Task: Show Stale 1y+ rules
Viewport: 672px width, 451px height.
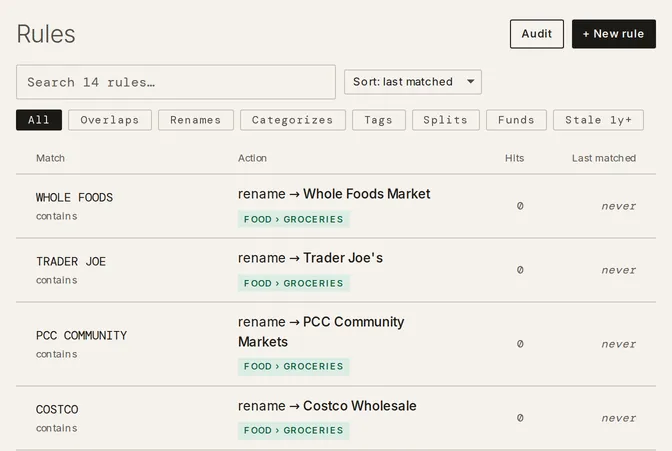Action: click(598, 120)
